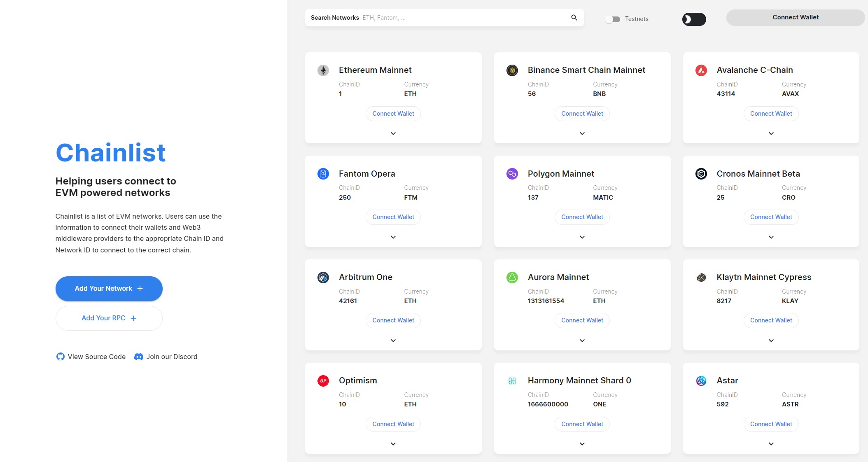Connect wallet on Optimism card

393,424
